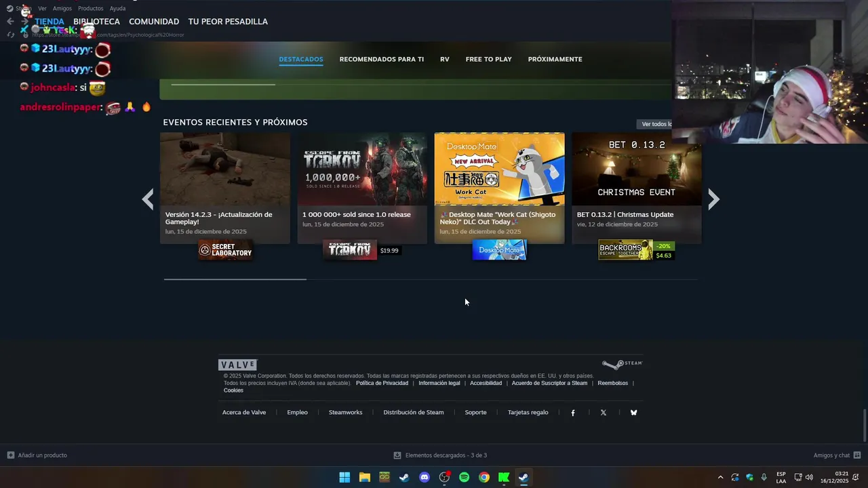Click the plus icon for Añadir un producto
The width and height of the screenshot is (868, 488).
click(x=10, y=455)
